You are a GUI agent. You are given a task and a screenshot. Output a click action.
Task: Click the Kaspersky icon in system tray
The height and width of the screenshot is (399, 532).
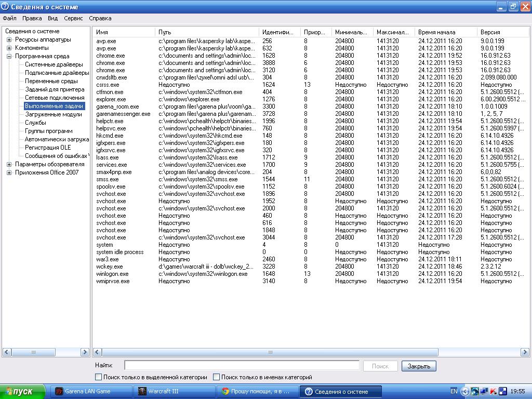[493, 391]
